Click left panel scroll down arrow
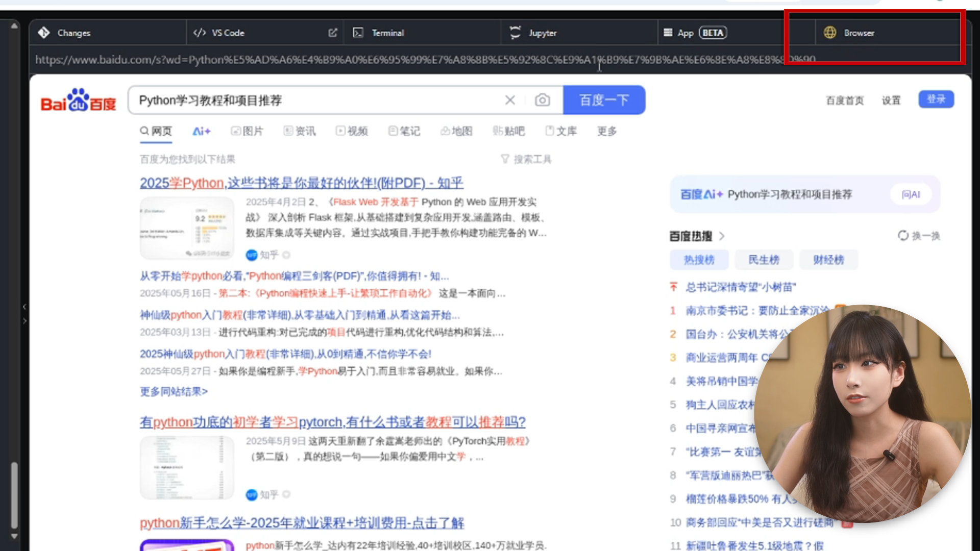The image size is (980, 551). 14,536
